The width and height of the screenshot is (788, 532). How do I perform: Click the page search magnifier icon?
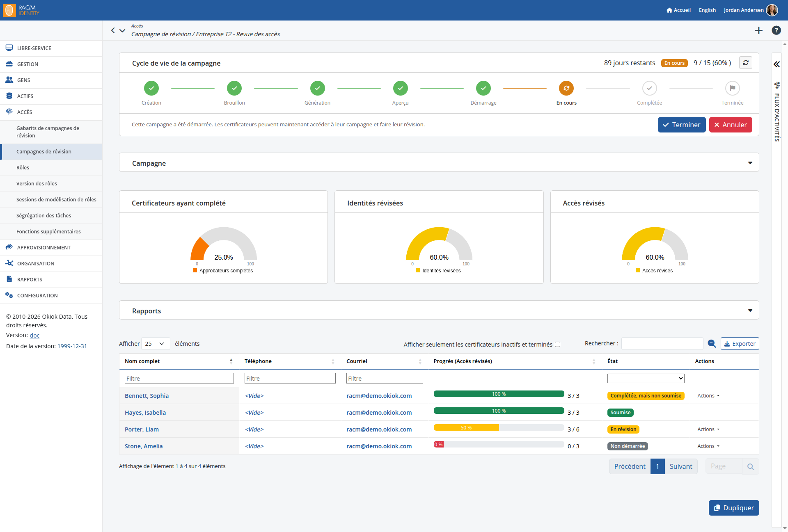751,466
